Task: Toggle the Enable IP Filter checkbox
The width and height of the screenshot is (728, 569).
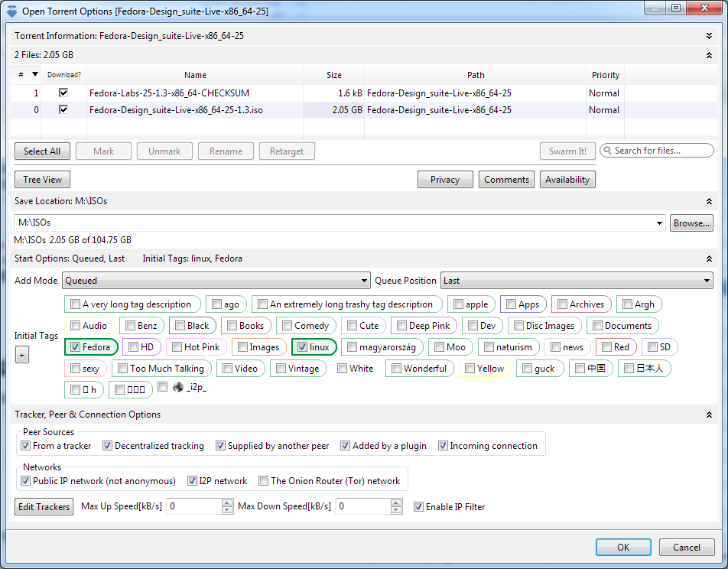Action: (x=418, y=507)
